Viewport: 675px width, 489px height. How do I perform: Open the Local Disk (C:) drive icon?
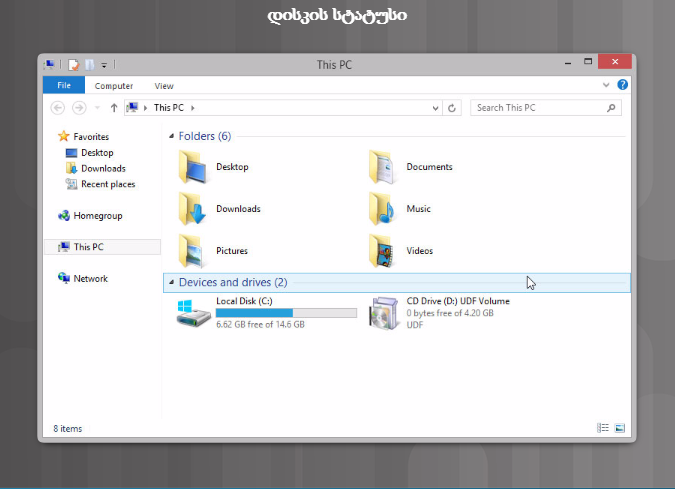coord(193,313)
